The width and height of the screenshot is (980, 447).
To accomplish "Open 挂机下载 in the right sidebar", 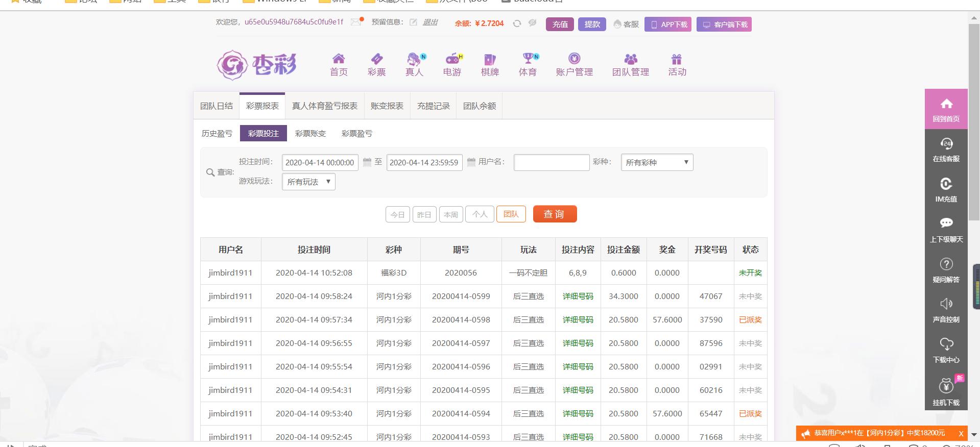I will (946, 391).
